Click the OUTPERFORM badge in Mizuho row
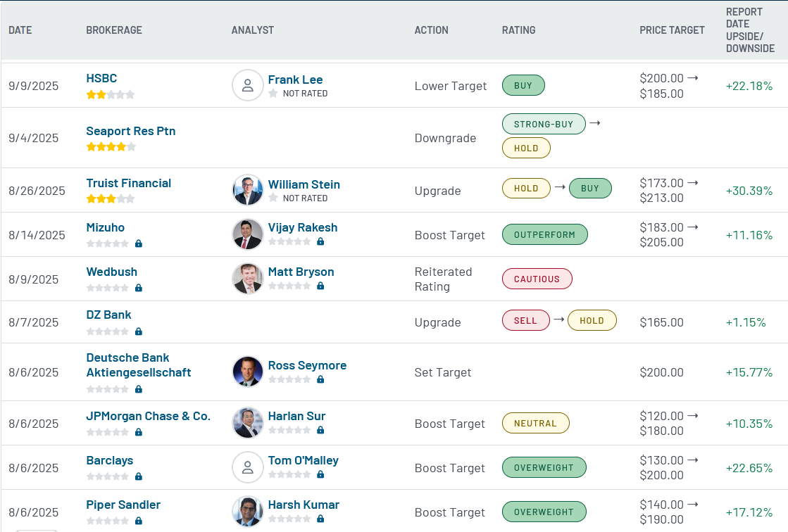Image resolution: width=788 pixels, height=532 pixels. [x=545, y=234]
